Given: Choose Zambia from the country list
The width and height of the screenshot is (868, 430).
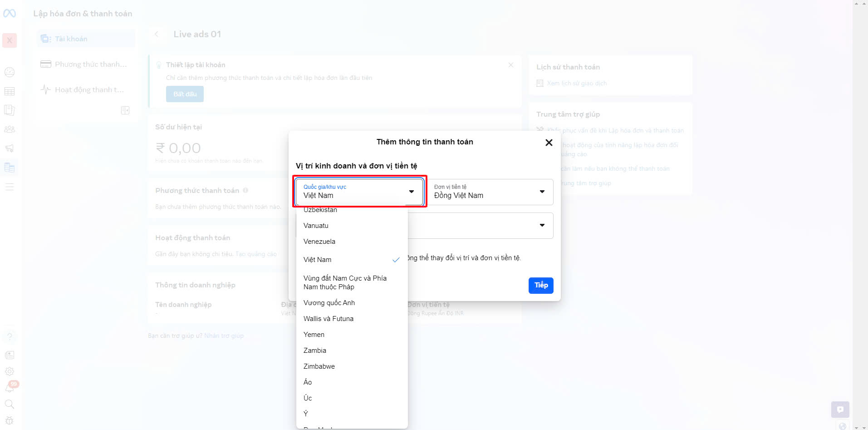Looking at the screenshot, I should (352, 351).
